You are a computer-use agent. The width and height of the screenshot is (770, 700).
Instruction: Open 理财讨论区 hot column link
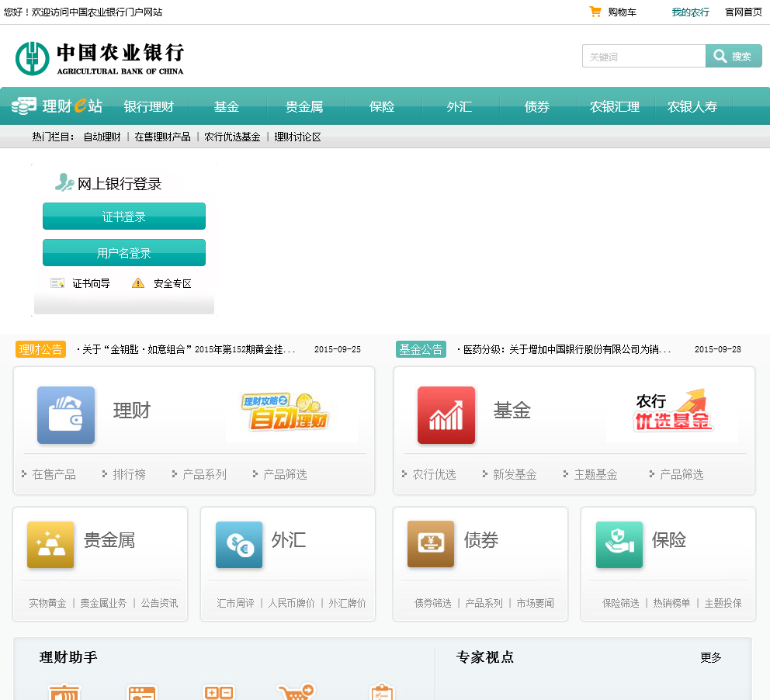[297, 137]
